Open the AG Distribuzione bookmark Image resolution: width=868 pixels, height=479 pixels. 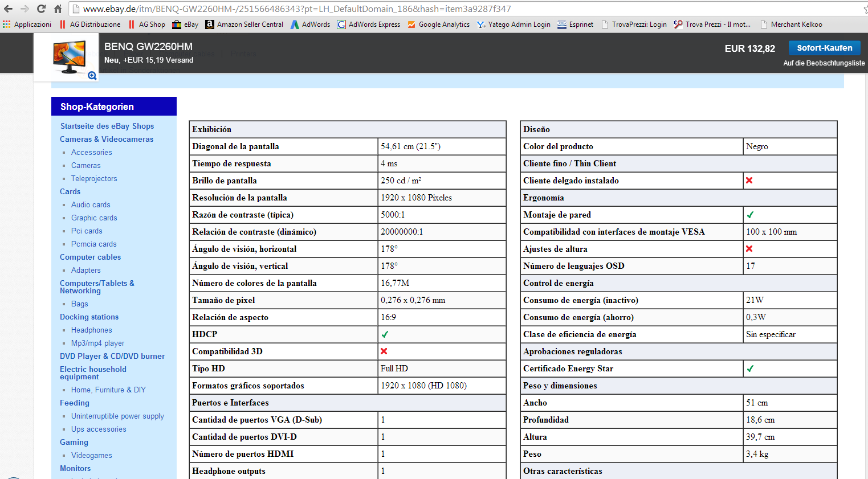[90, 24]
